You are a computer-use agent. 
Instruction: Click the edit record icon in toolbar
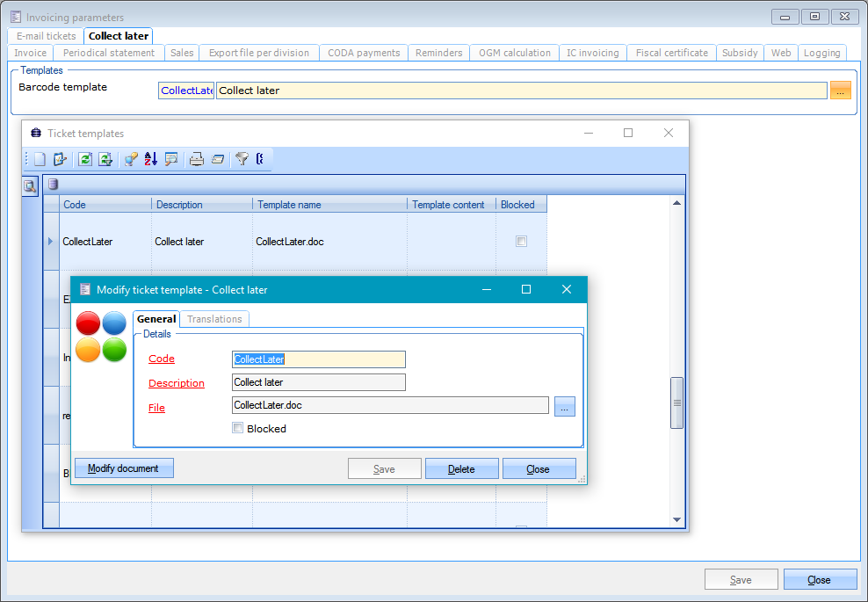coord(61,159)
